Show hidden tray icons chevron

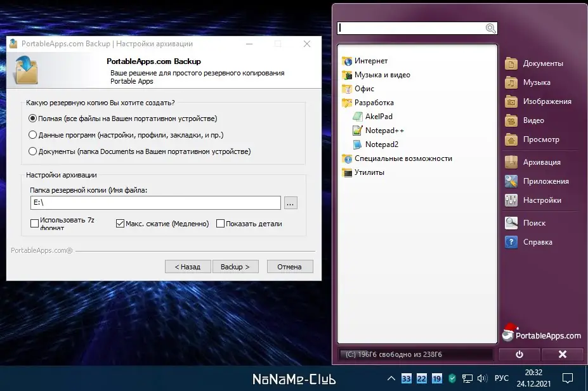[x=391, y=378]
